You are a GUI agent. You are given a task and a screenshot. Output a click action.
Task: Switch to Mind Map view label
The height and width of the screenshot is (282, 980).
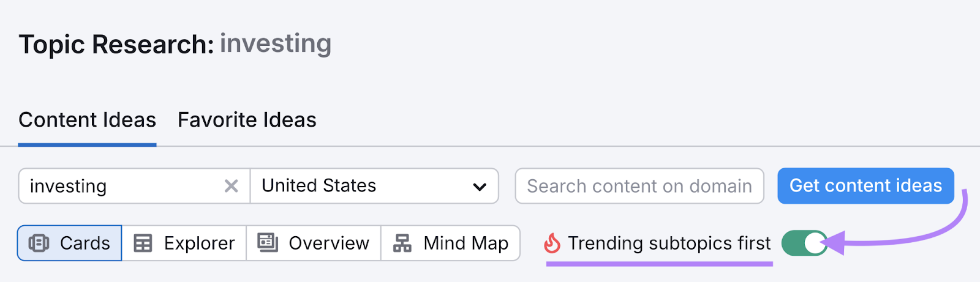466,243
